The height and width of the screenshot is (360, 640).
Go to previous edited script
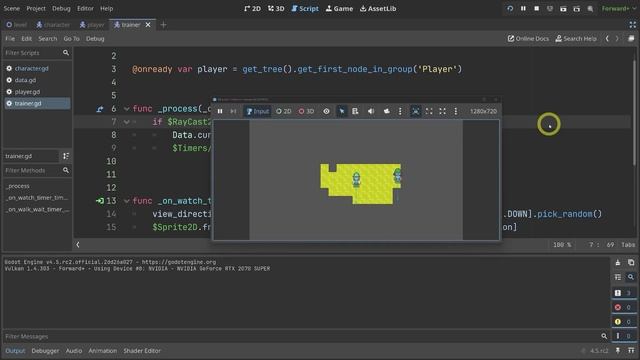tap(607, 39)
